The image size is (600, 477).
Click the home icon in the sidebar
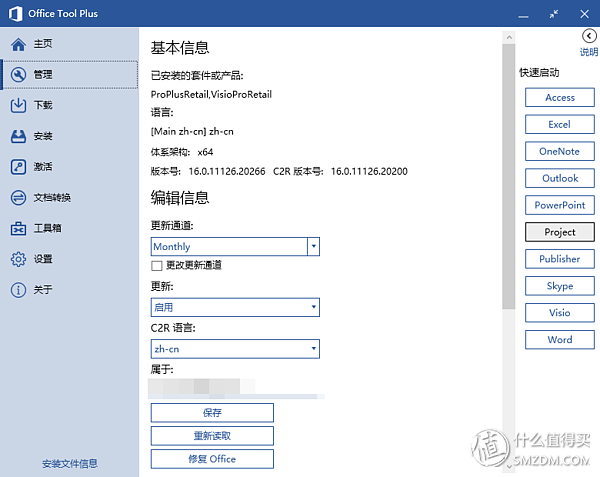coord(18,44)
